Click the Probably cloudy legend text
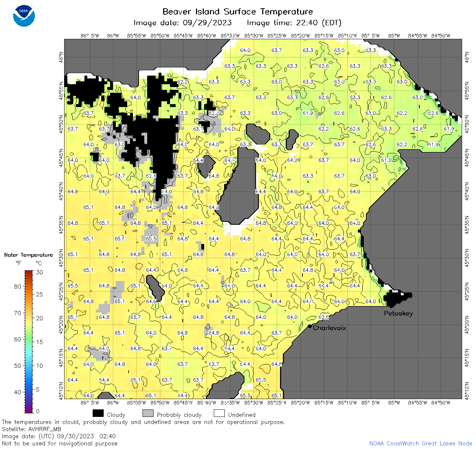Image resolution: width=476 pixels, height=449 pixels. point(179,415)
